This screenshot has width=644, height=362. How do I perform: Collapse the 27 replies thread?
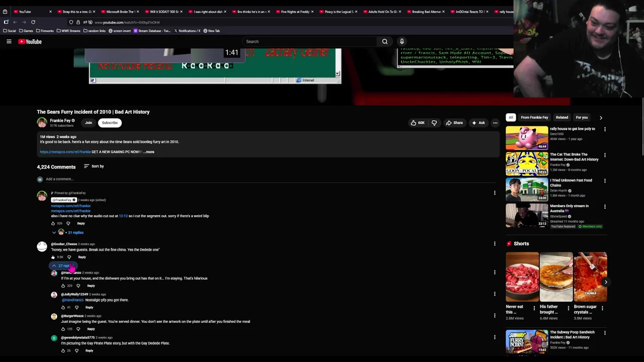62,266
